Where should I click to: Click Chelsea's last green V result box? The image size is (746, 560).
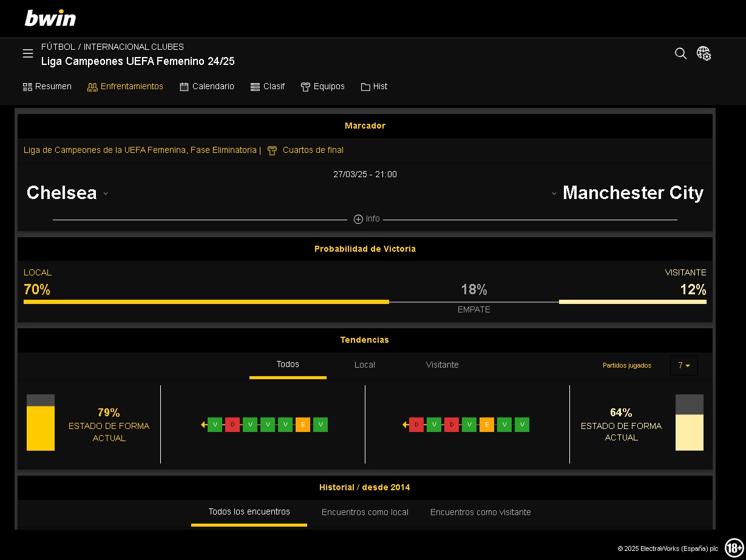pyautogui.click(x=320, y=425)
